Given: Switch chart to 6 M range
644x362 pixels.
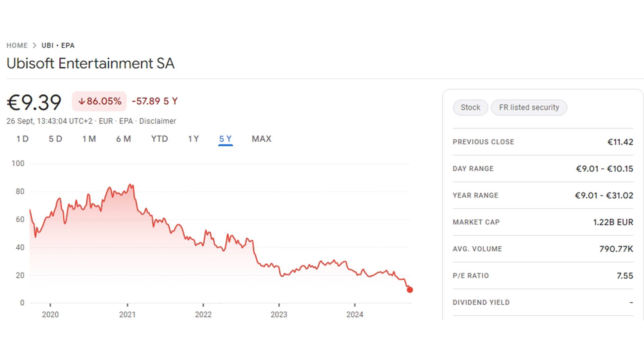Looking at the screenshot, I should point(123,139).
